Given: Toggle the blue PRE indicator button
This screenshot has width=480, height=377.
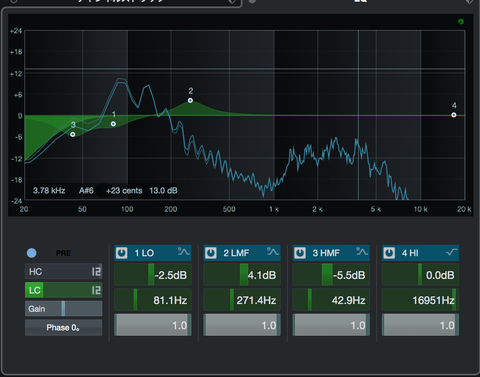Looking at the screenshot, I should (32, 253).
